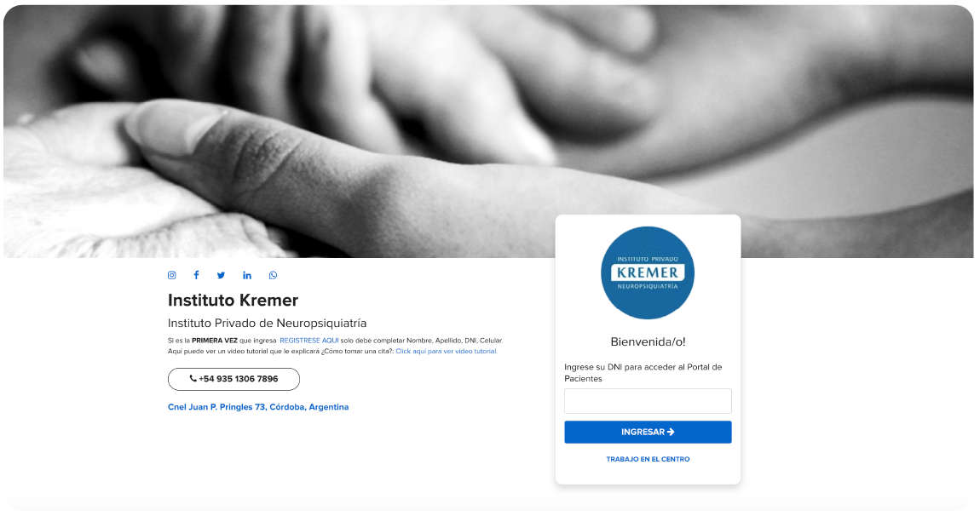Focus the DNI input field
The height and width of the screenshot is (516, 980).
[x=648, y=401]
